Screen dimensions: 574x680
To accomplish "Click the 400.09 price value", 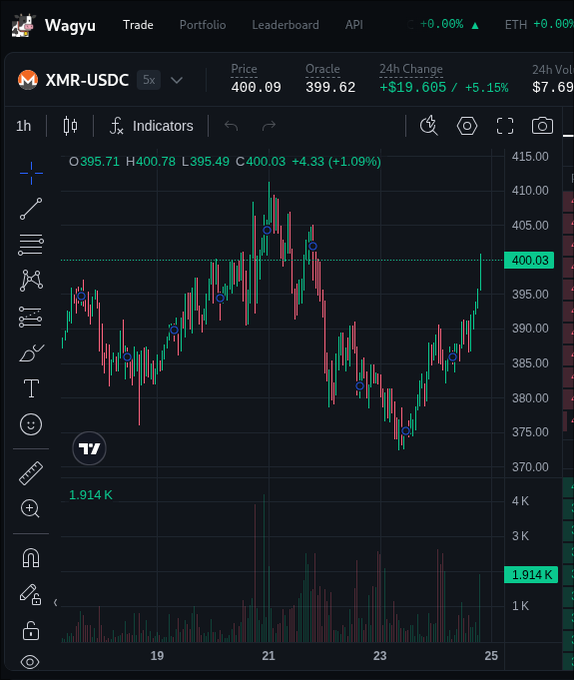I will [x=256, y=88].
